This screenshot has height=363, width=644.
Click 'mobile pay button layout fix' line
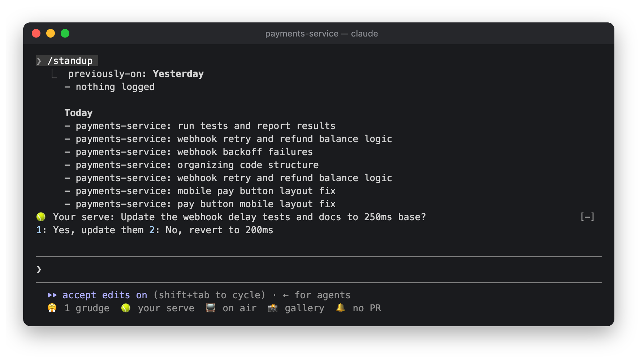pyautogui.click(x=200, y=191)
